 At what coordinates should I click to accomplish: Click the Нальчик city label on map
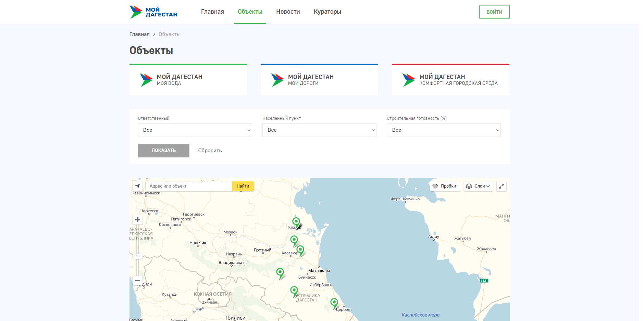[198, 243]
